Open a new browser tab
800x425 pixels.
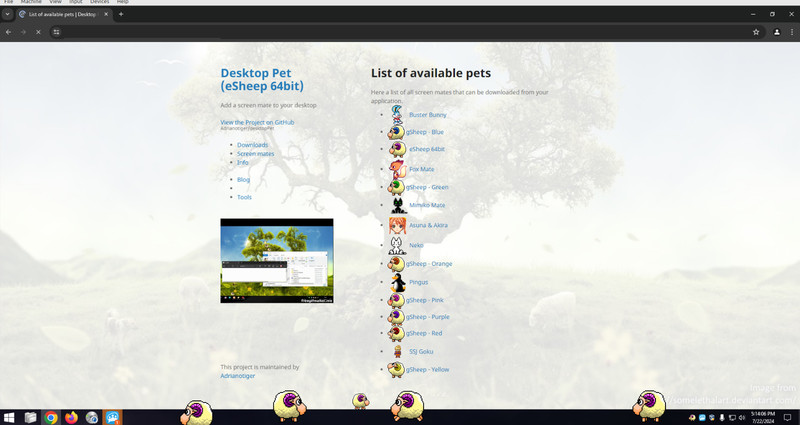[121, 14]
